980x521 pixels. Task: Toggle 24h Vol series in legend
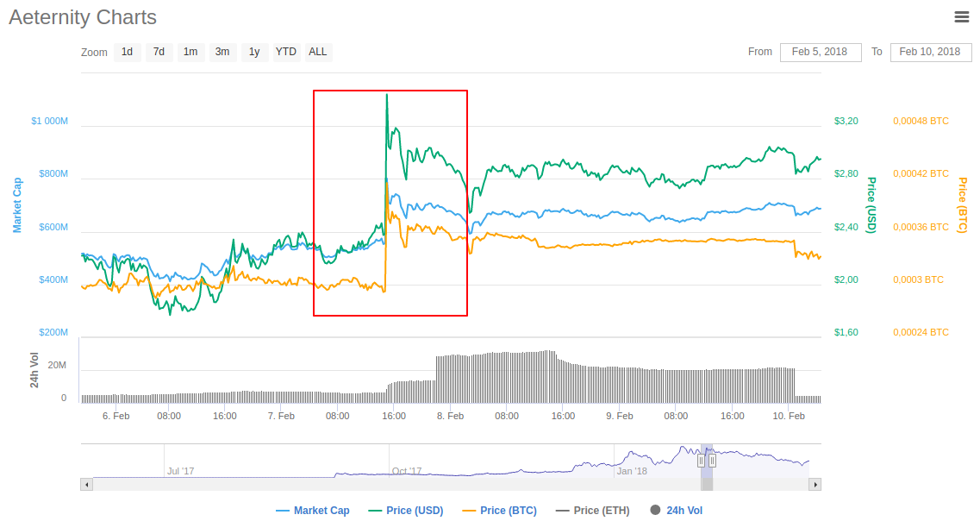pos(677,511)
